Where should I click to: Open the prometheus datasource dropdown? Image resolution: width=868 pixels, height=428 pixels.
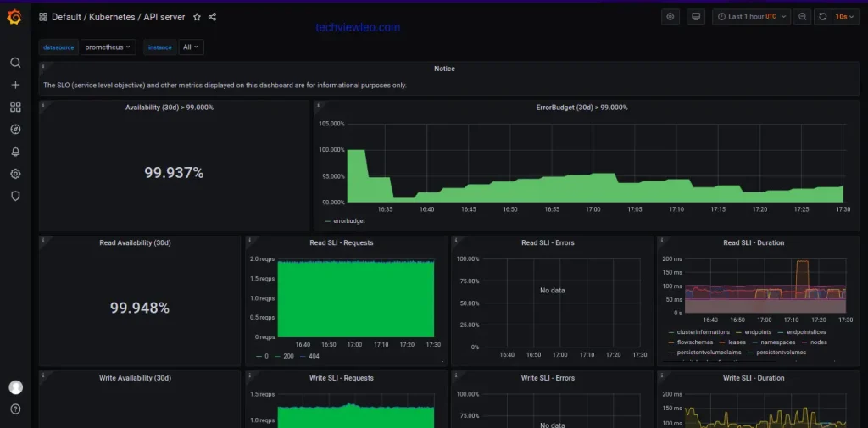tap(108, 47)
